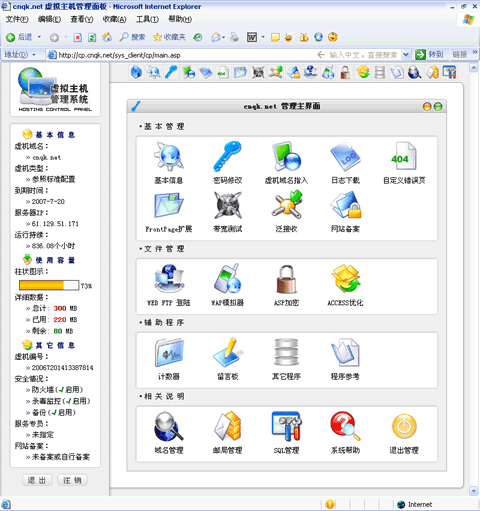Open 密码修改 password change key icon
This screenshot has width=480, height=511.
point(227,157)
